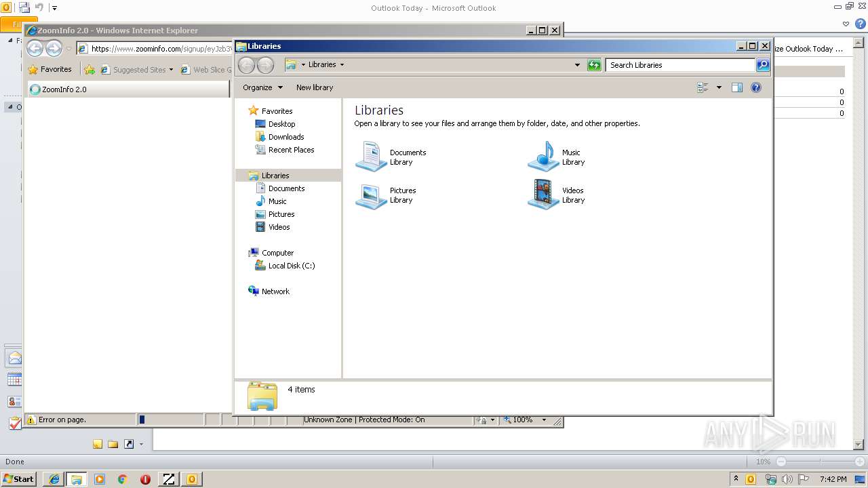The height and width of the screenshot is (488, 868).
Task: Show hidden tray icons arrow
Action: click(x=736, y=479)
